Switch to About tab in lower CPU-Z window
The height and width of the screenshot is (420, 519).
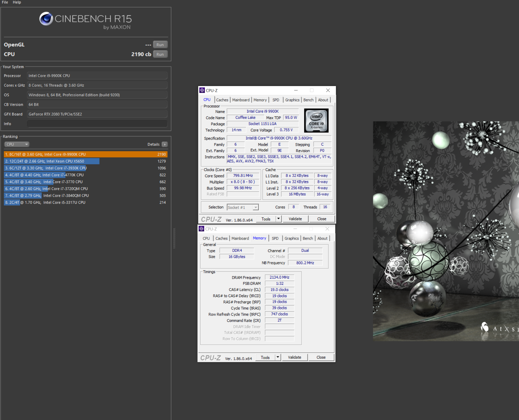(322, 238)
